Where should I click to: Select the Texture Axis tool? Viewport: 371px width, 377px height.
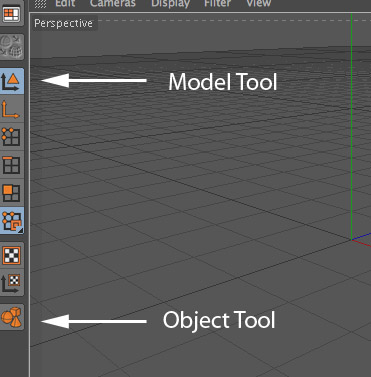pyautogui.click(x=12, y=283)
